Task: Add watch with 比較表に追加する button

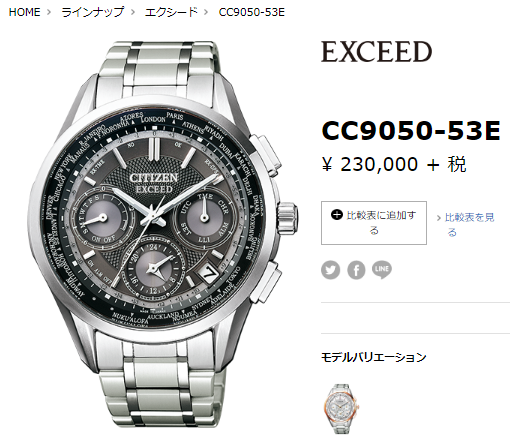Action: click(x=374, y=223)
